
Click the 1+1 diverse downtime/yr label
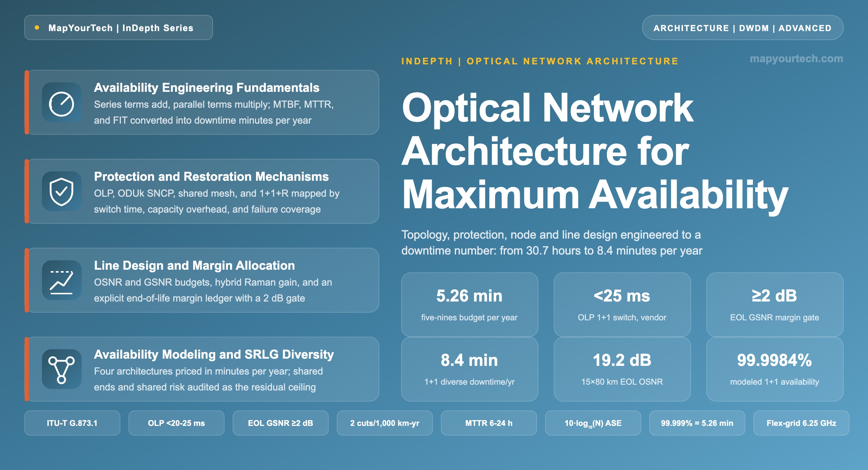(469, 382)
